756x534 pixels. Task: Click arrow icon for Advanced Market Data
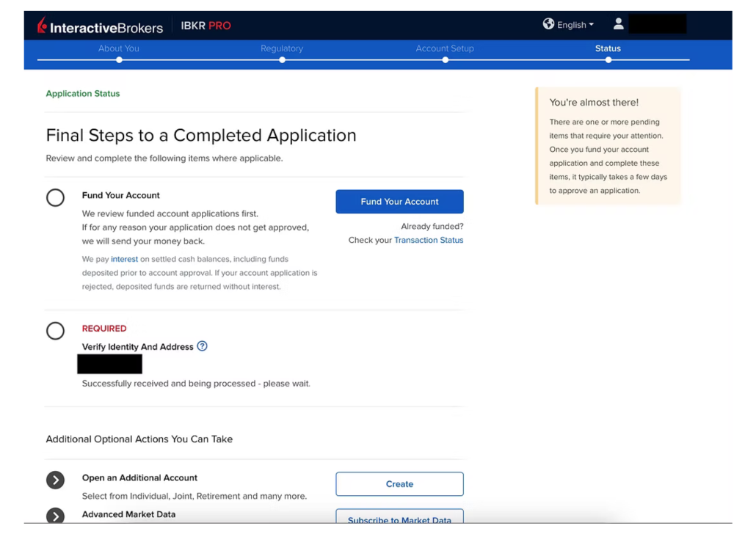tap(56, 516)
